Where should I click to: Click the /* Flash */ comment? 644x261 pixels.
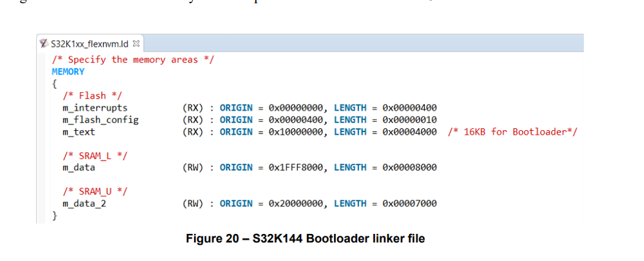(x=92, y=95)
